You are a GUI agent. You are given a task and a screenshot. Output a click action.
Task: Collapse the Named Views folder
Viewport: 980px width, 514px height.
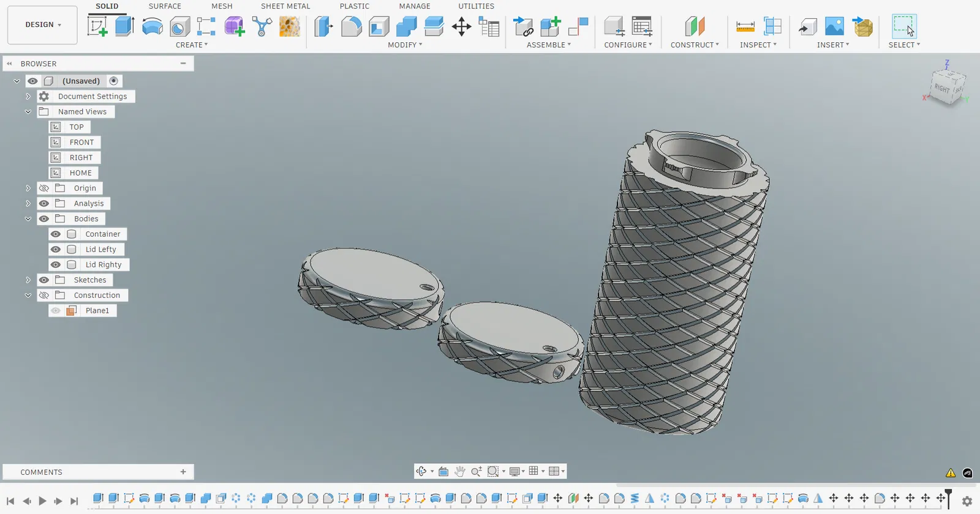28,112
